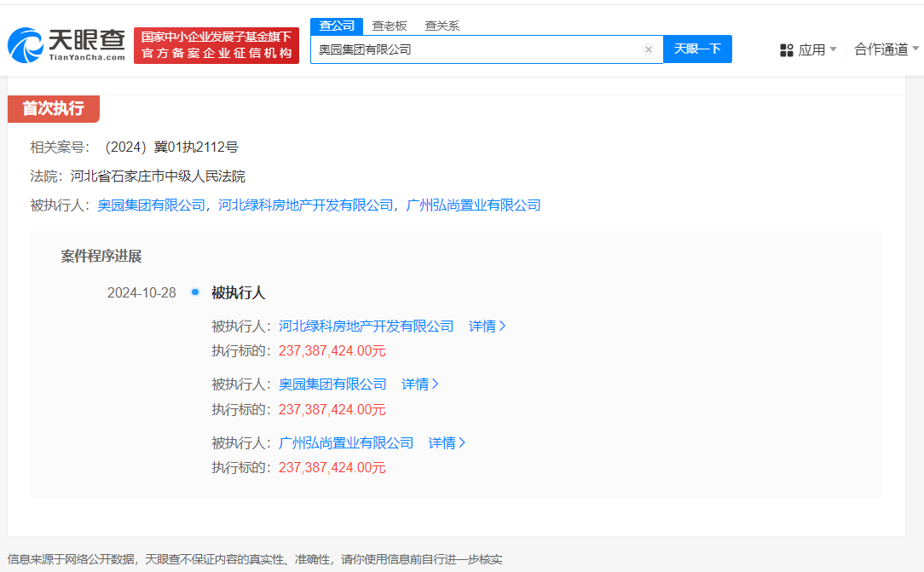
Task: Open 奥园集团有限公司 link in the 被执行人 header row
Action: point(152,205)
